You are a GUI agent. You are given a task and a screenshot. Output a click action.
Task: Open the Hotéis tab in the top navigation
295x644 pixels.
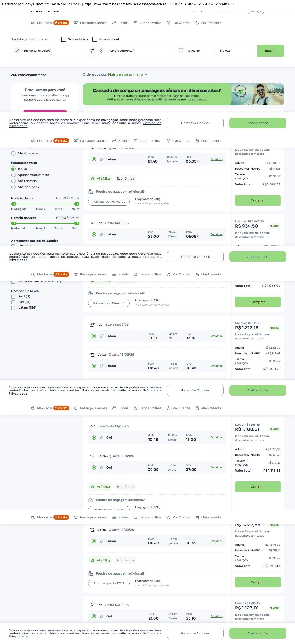coord(120,23)
